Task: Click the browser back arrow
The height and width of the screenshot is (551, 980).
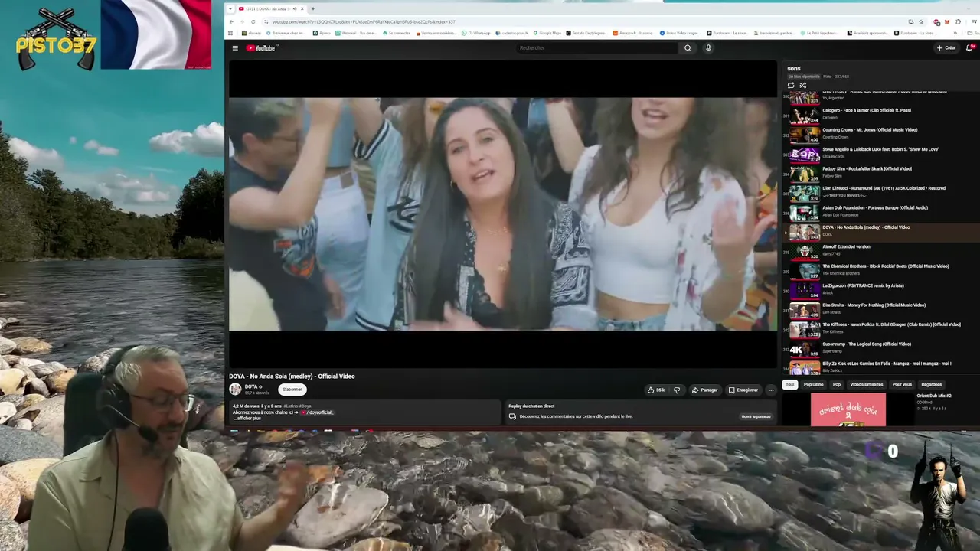Action: point(232,21)
